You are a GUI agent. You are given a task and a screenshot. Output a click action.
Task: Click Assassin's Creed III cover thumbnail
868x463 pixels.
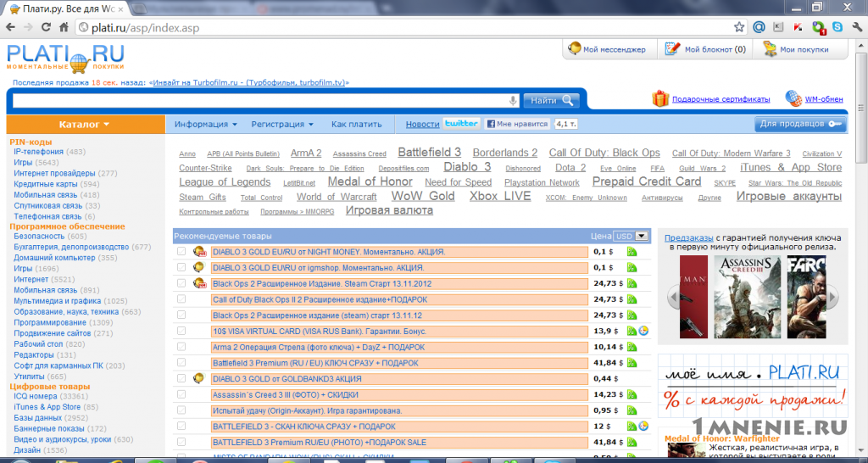tap(747, 297)
